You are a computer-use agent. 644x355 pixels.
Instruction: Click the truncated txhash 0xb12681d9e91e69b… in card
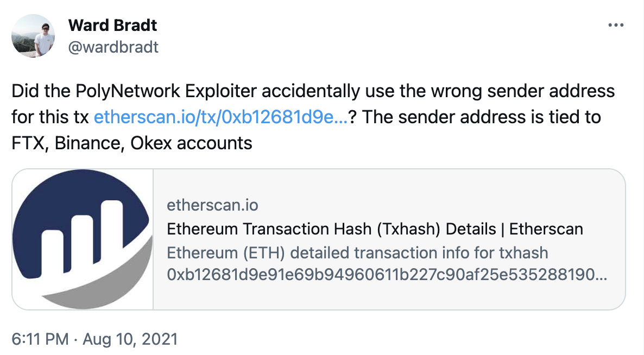[387, 275]
